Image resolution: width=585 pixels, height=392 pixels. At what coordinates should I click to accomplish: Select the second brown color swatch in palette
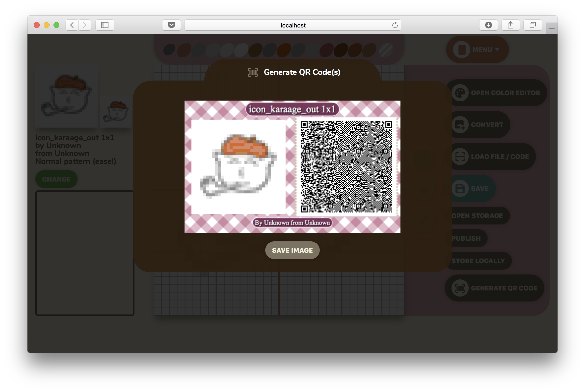pos(184,50)
